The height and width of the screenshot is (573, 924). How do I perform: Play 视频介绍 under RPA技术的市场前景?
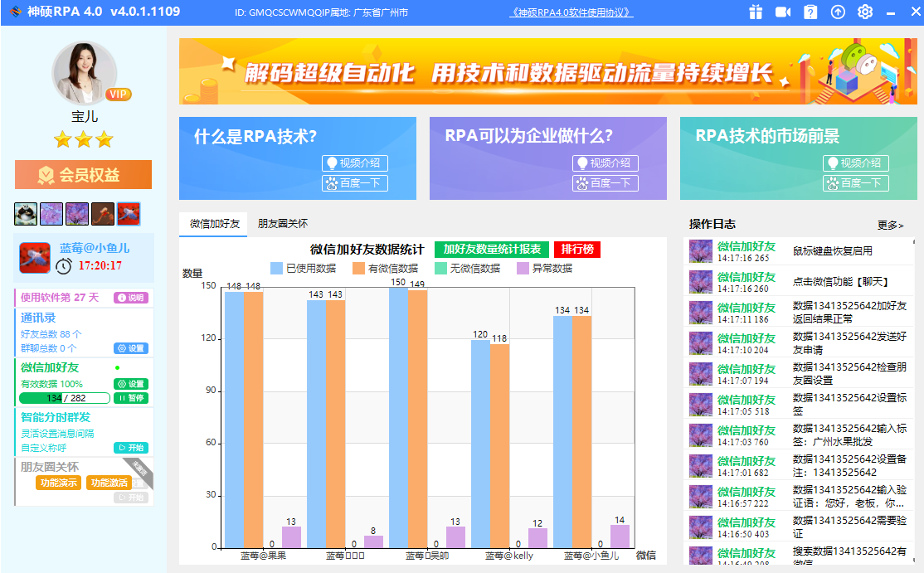click(x=856, y=163)
